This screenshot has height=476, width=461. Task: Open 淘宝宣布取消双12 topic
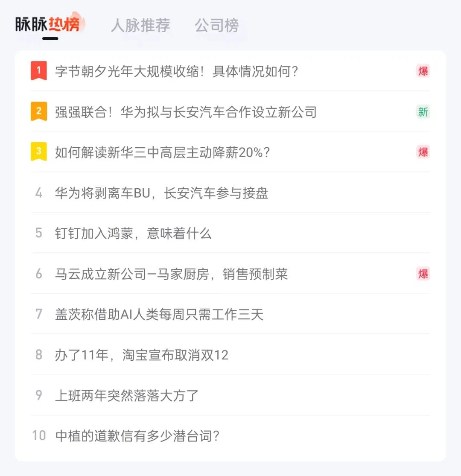(142, 355)
